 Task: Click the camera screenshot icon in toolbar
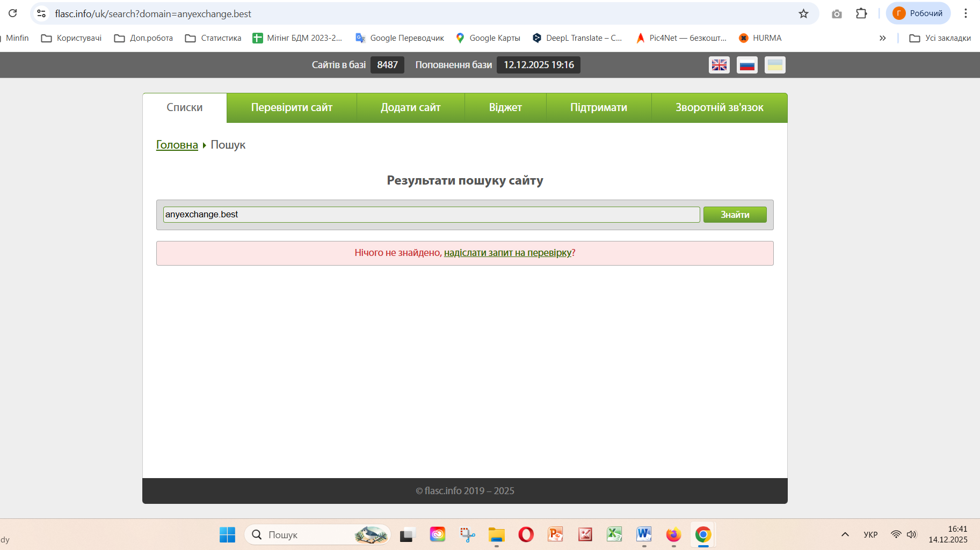click(837, 13)
